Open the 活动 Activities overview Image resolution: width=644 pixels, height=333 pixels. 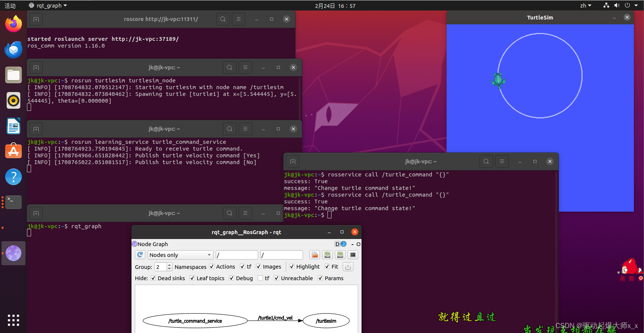click(10, 6)
